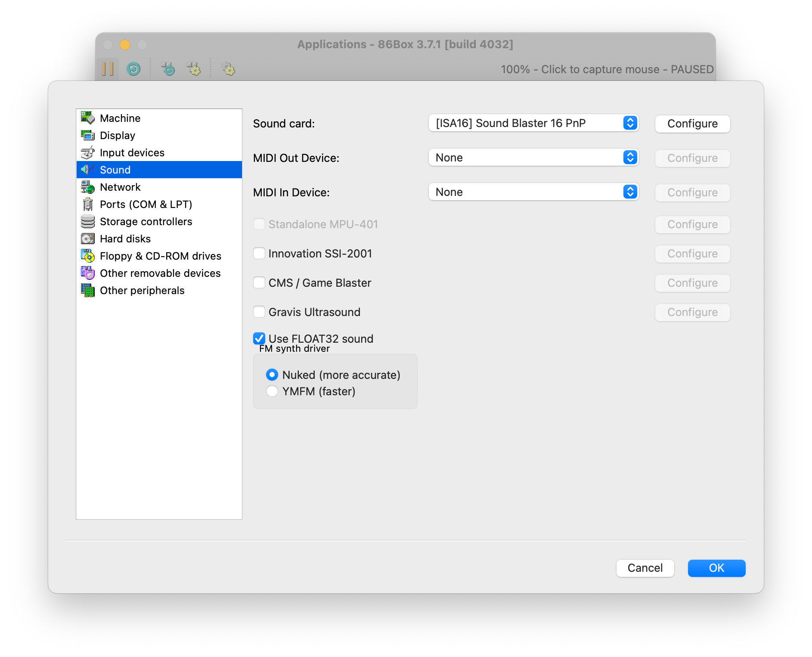Click Configure for Standalone MPU-401

click(x=692, y=224)
